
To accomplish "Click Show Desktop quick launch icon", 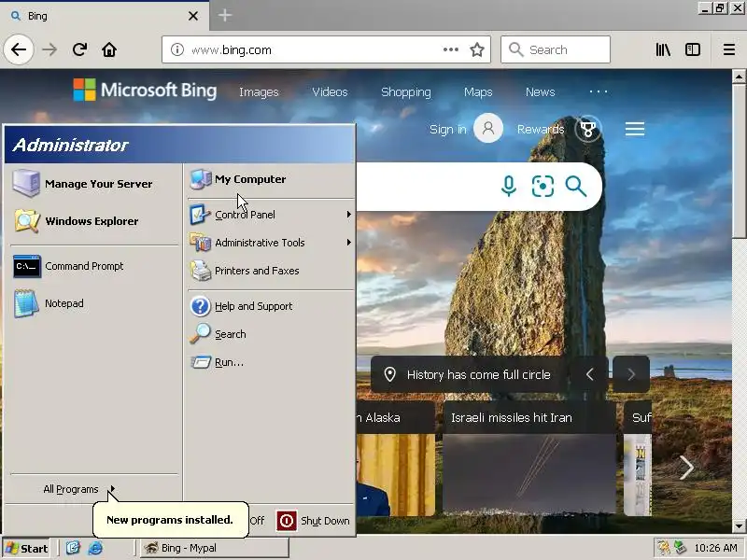I will click(x=73, y=548).
